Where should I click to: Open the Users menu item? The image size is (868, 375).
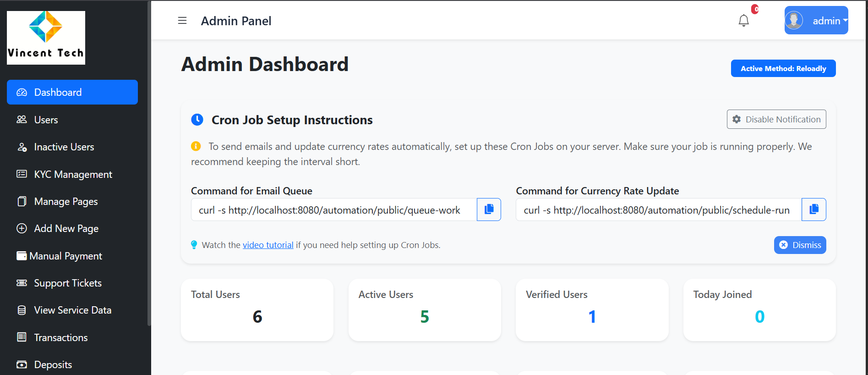pos(46,120)
